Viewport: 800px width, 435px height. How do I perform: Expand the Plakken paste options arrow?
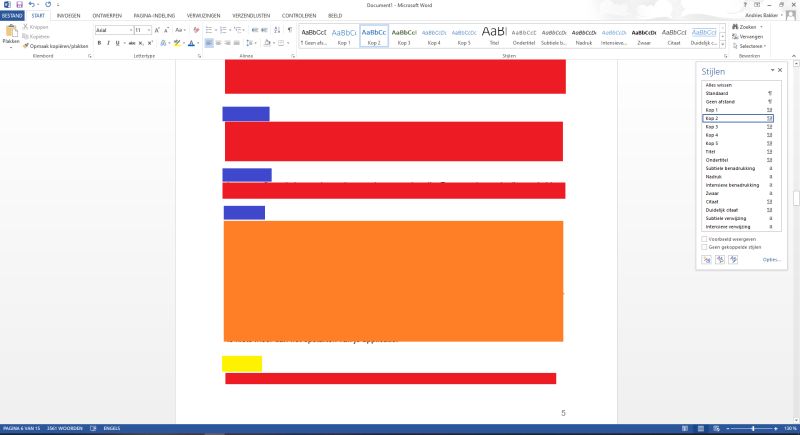(x=11, y=47)
